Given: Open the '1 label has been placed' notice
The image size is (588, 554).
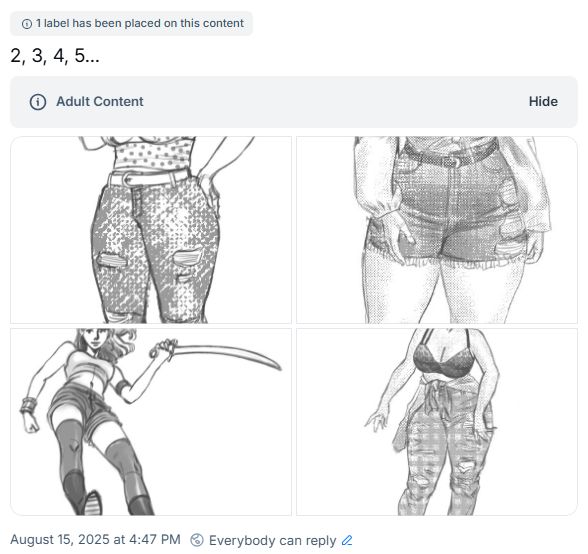Looking at the screenshot, I should pos(131,23).
